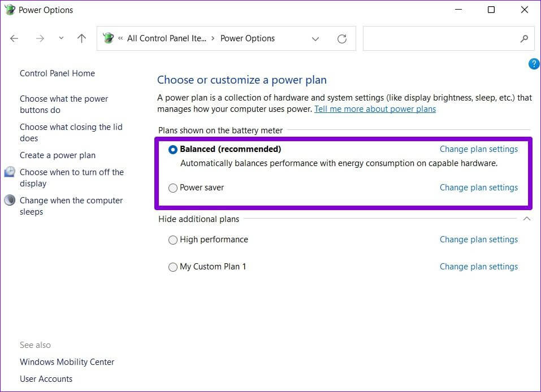Select My Custom Plan 1

point(173,267)
